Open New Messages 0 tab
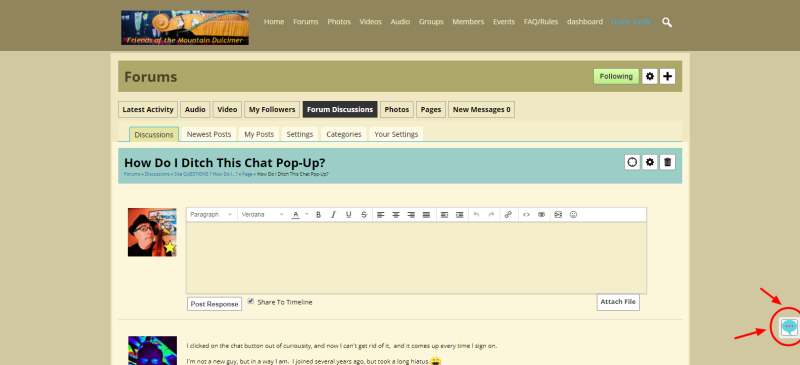This screenshot has height=365, width=800. 482,109
